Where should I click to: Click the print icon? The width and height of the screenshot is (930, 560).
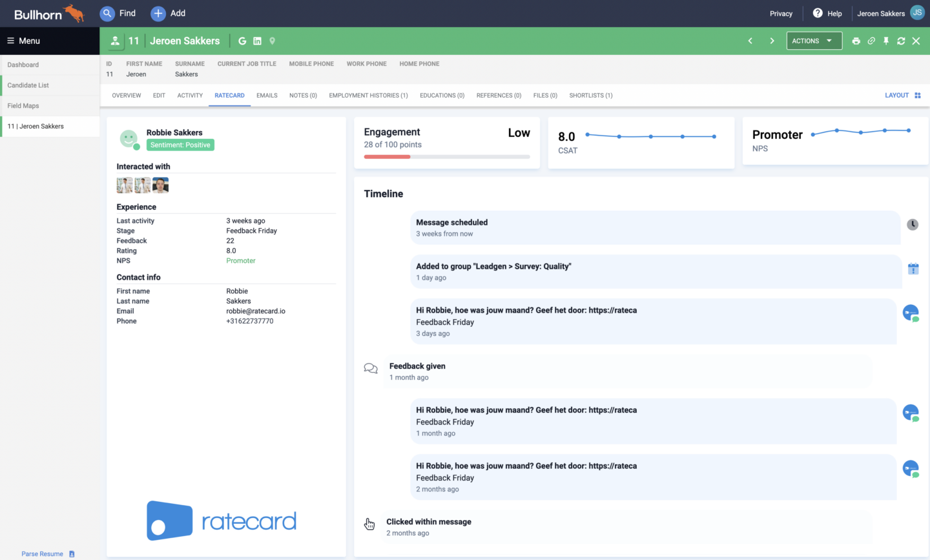click(x=856, y=41)
